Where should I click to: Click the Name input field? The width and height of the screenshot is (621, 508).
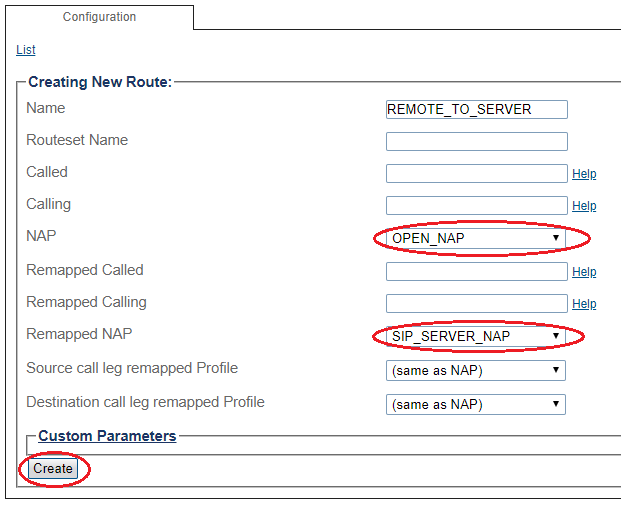coord(476,110)
